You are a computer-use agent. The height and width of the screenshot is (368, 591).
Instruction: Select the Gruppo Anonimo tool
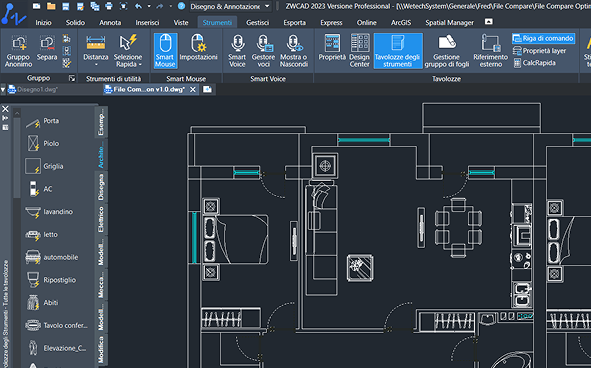pos(18,51)
